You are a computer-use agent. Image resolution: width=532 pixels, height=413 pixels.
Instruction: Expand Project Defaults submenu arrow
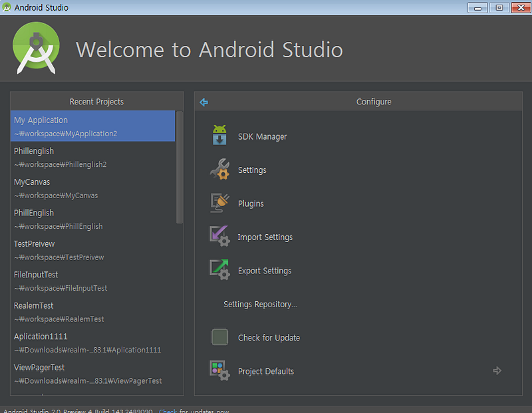click(x=497, y=370)
